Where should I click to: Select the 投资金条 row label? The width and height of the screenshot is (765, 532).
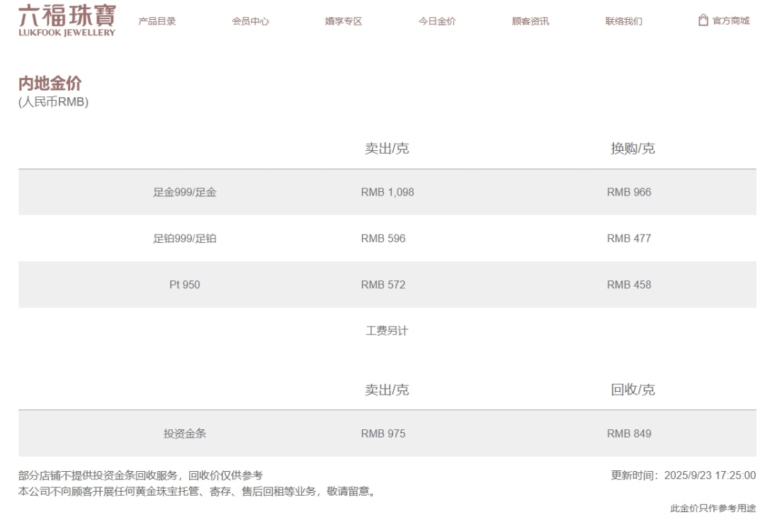click(x=185, y=434)
